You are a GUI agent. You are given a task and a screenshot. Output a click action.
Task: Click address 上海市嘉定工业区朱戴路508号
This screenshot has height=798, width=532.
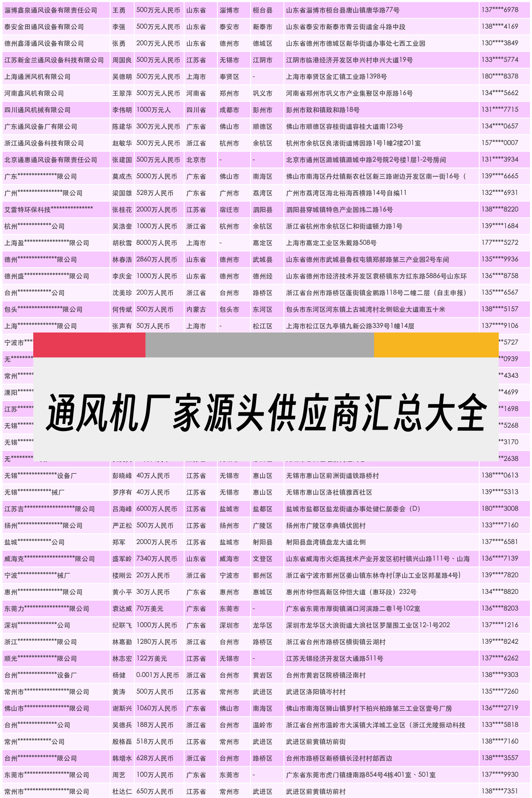tap(332, 243)
